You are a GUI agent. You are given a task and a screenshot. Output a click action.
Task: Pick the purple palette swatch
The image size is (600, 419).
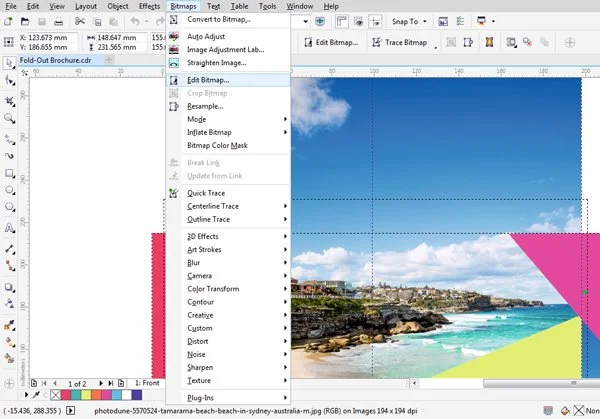(137, 395)
